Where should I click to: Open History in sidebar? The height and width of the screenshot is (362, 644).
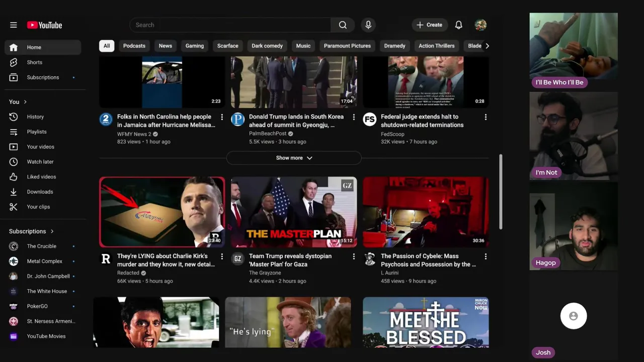click(43, 117)
